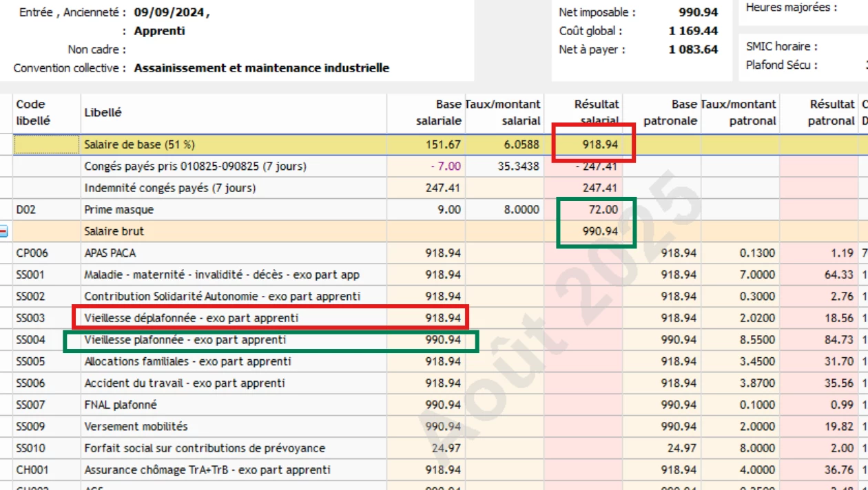The image size is (868, 490).
Task: Collapse the section beside the Salaire brut row
Action: (x=3, y=231)
